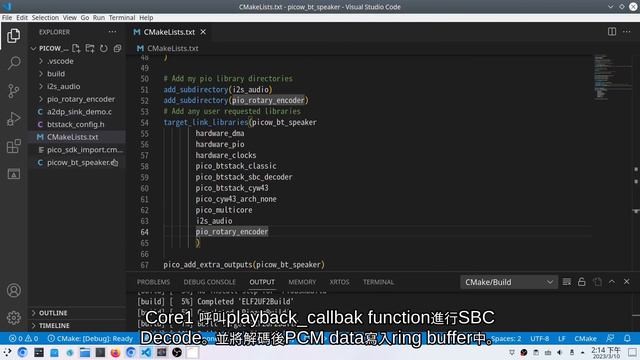
Task: Click the volume icon in system tray
Action: click(560, 352)
